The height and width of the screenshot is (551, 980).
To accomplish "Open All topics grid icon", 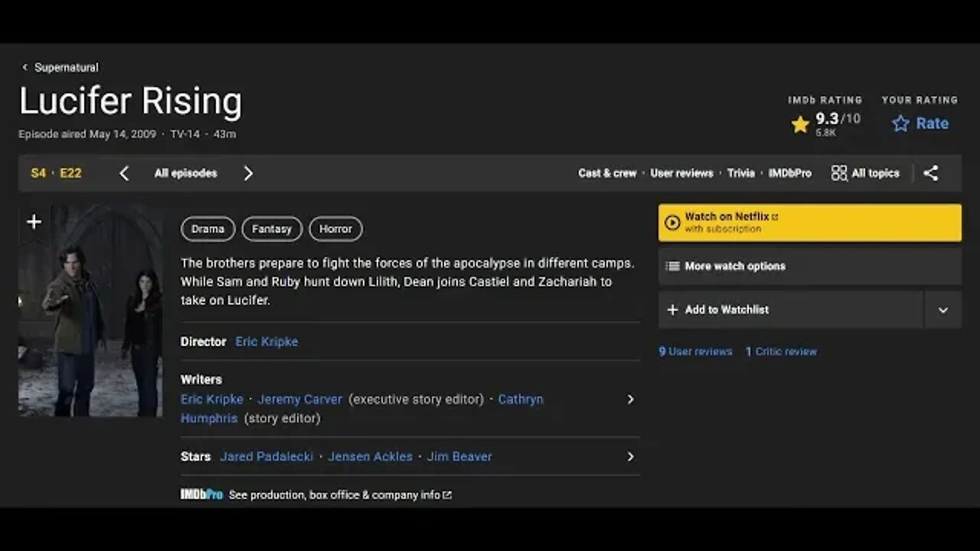I will pyautogui.click(x=839, y=173).
